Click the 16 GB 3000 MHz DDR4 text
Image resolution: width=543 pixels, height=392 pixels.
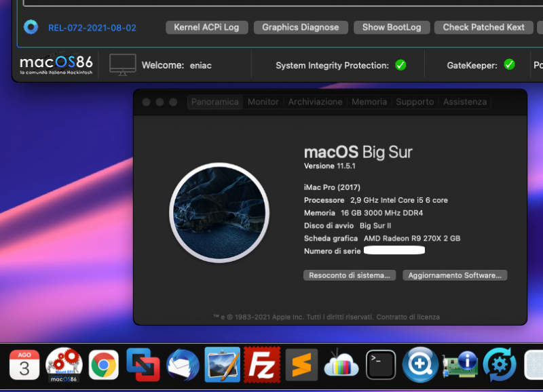coord(382,213)
